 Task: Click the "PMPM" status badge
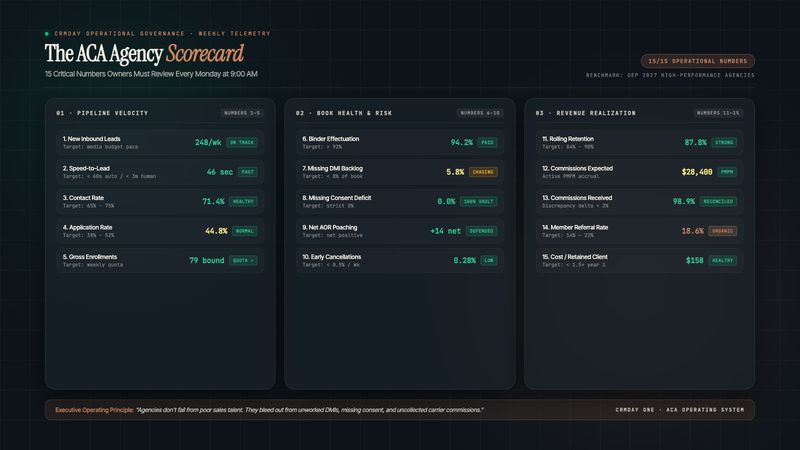[x=727, y=172]
